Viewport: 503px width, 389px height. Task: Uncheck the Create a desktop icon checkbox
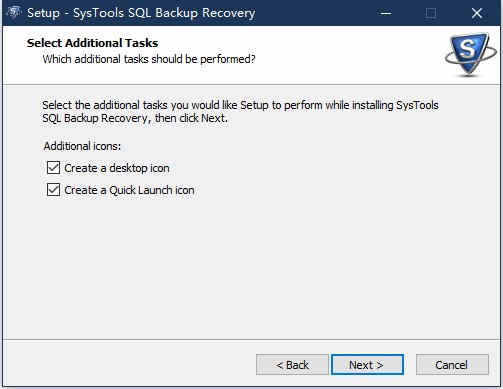coord(53,168)
